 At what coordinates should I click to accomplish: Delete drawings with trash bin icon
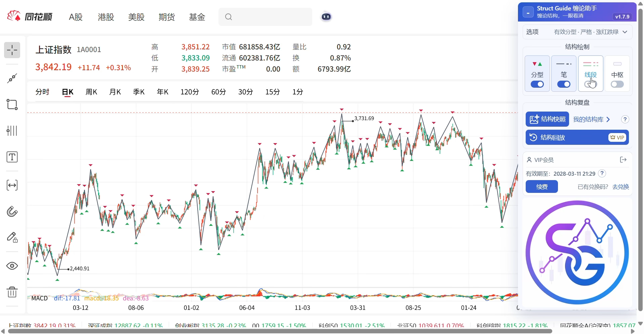click(12, 292)
